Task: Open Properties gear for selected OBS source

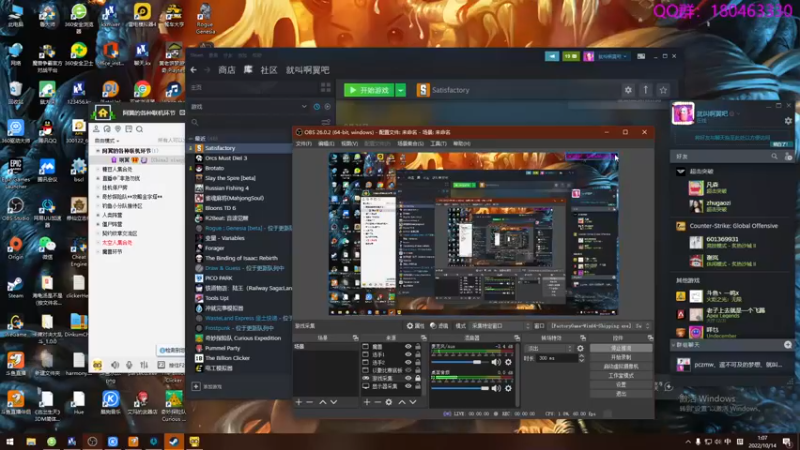Action: (415, 326)
